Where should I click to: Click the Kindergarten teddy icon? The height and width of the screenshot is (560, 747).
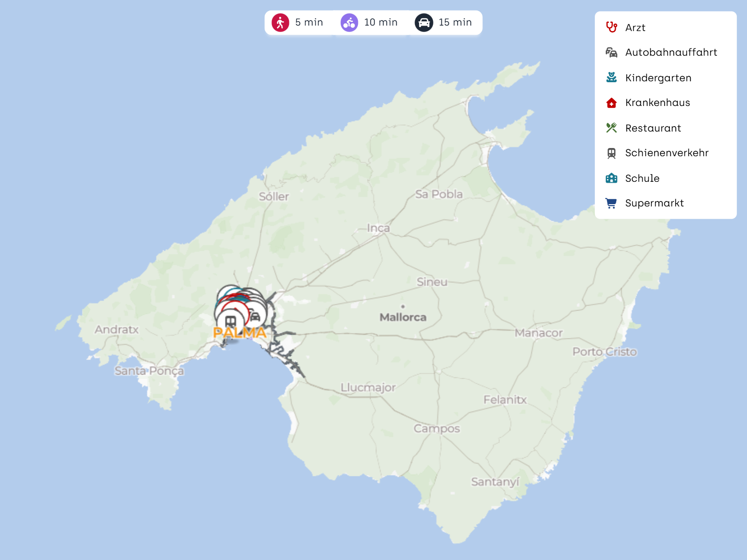click(x=611, y=78)
